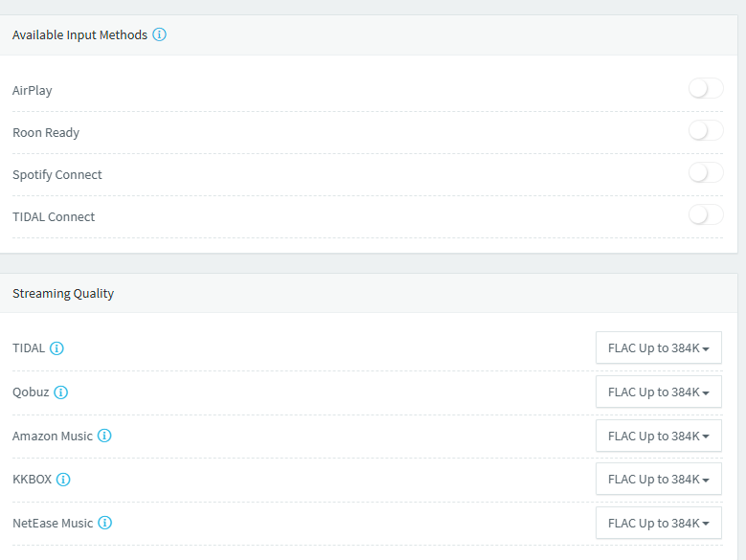The image size is (746, 560).
Task: Click the AirPlay label
Action: [33, 91]
